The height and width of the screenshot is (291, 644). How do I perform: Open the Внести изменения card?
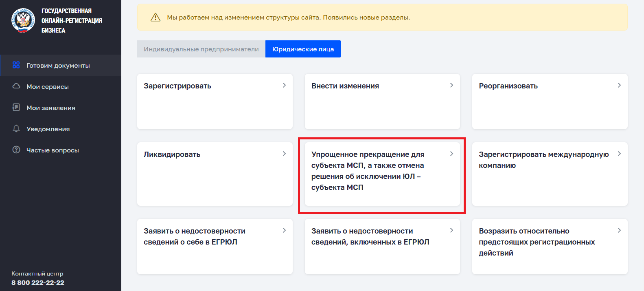(382, 101)
